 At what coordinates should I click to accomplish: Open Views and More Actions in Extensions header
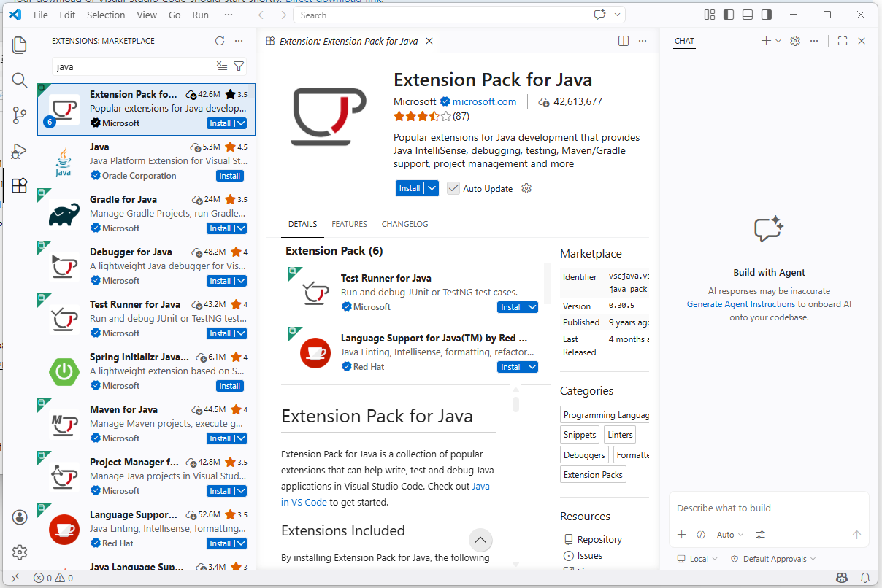[x=239, y=41]
